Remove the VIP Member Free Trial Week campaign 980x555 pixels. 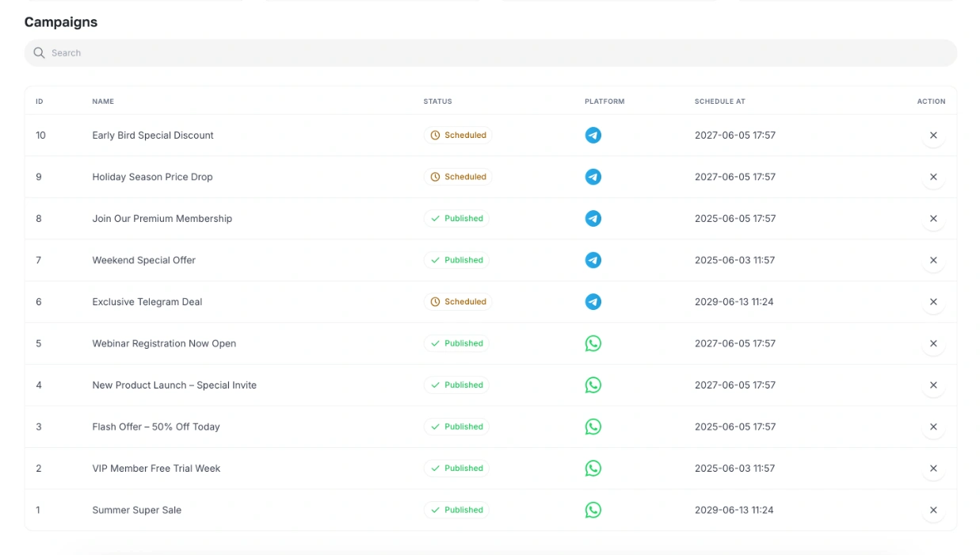[932, 469]
